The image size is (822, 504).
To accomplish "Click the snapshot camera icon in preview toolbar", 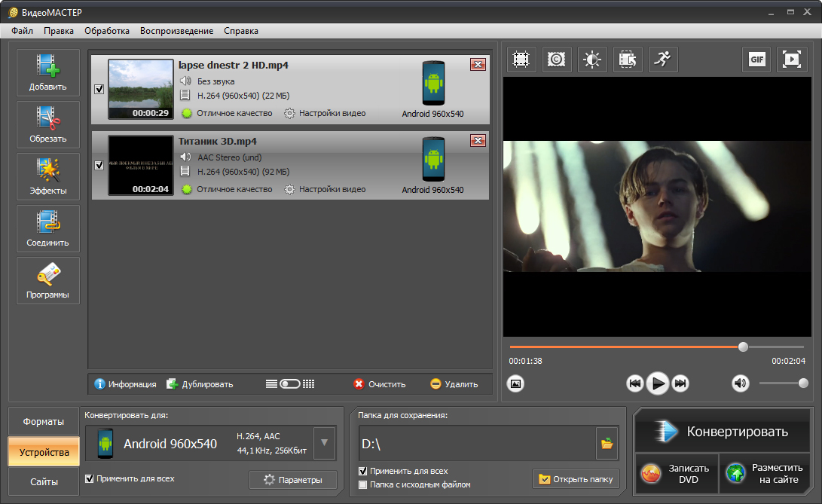I will (x=556, y=60).
